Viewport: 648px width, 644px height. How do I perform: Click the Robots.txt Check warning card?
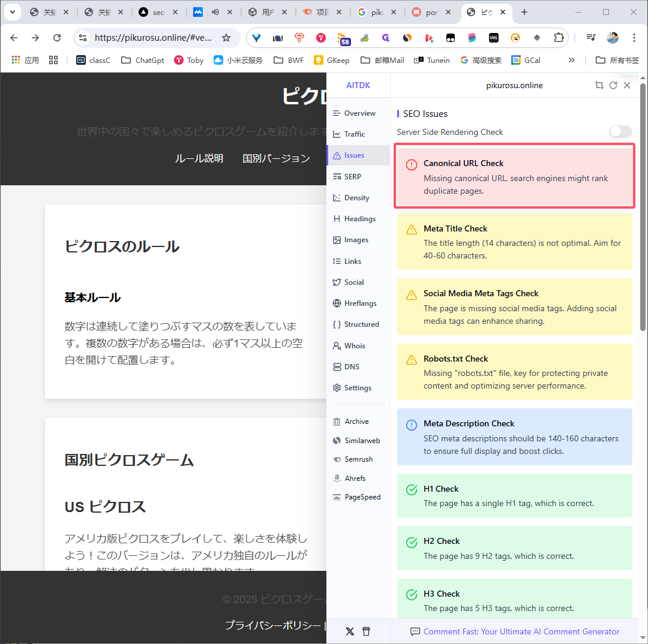pos(515,372)
